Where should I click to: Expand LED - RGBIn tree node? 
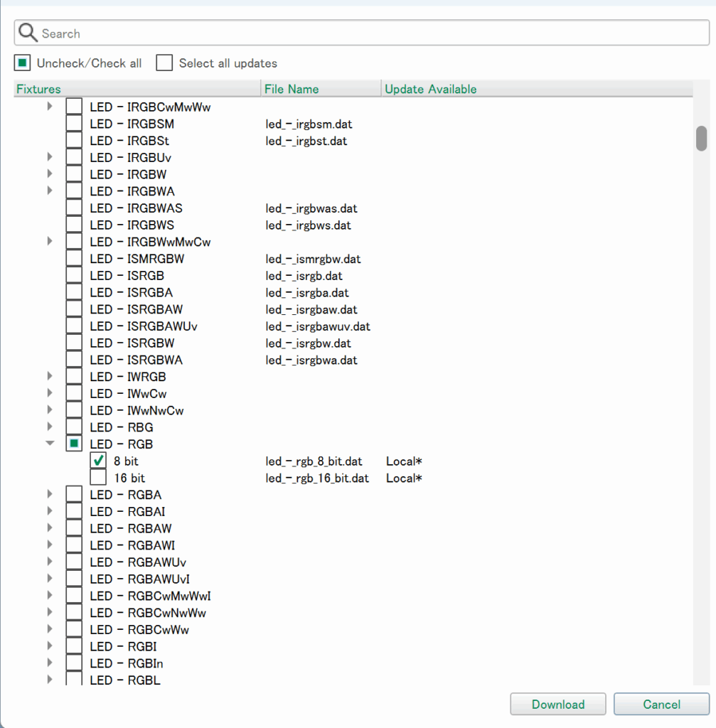50,663
